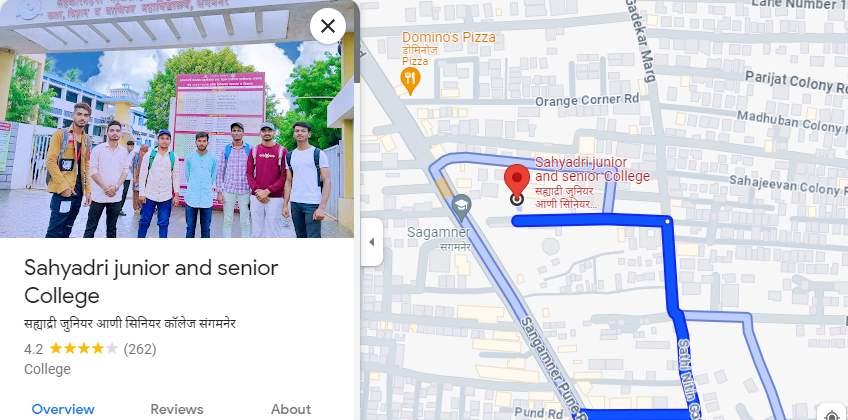Click the Sagamner place label

coord(439,232)
